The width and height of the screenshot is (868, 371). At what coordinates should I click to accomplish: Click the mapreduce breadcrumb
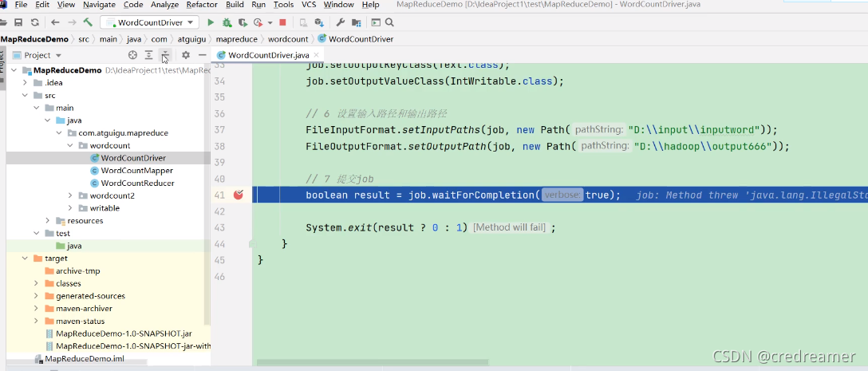237,39
